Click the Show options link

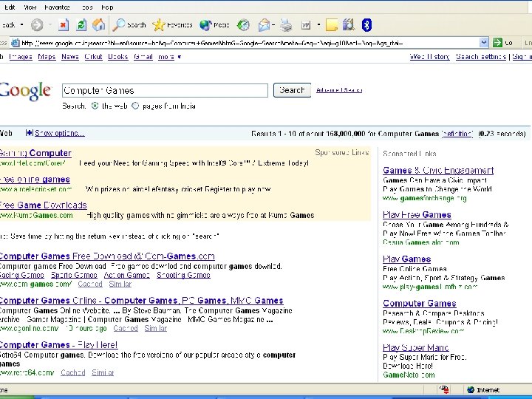(59, 133)
